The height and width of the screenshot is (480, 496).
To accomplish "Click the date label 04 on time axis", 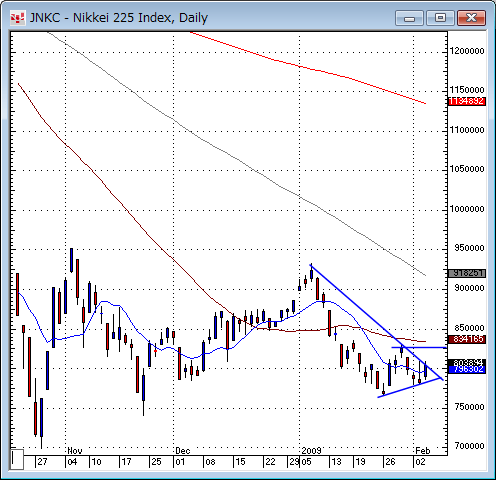I will pos(72,462).
